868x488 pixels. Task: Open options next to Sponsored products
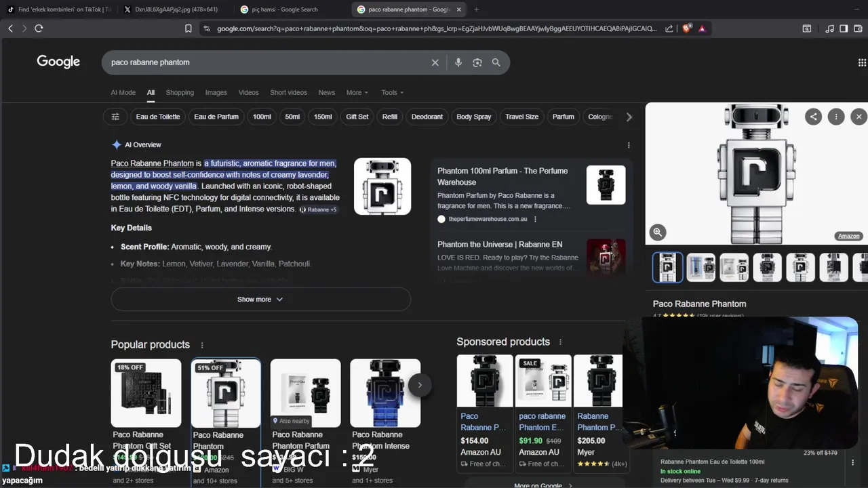(x=560, y=342)
